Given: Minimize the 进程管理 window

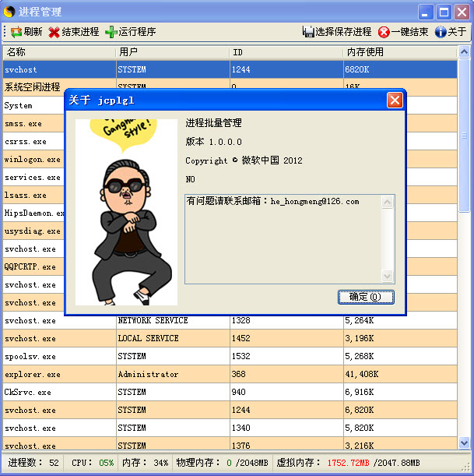Looking at the screenshot, I should tap(426, 12).
